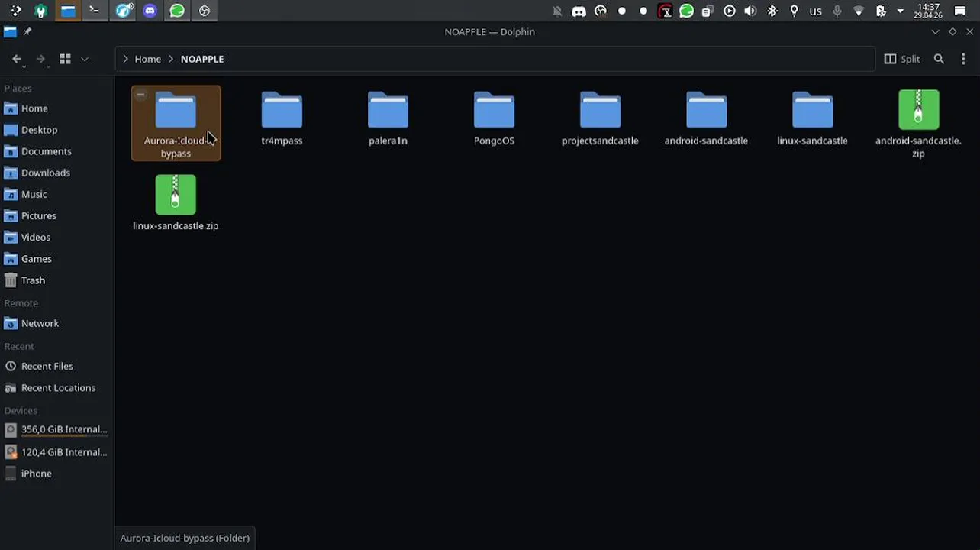
Task: Open the Dolphin hamburger menu
Action: point(963,59)
